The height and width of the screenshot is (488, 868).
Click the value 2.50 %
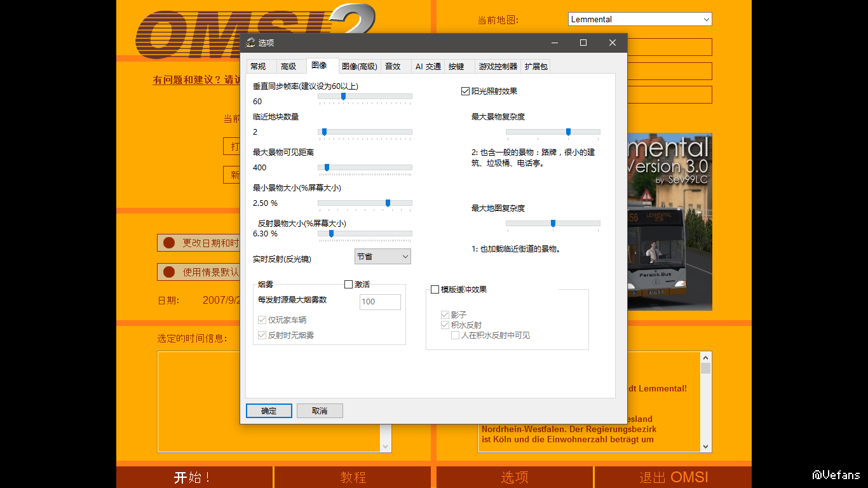[266, 203]
